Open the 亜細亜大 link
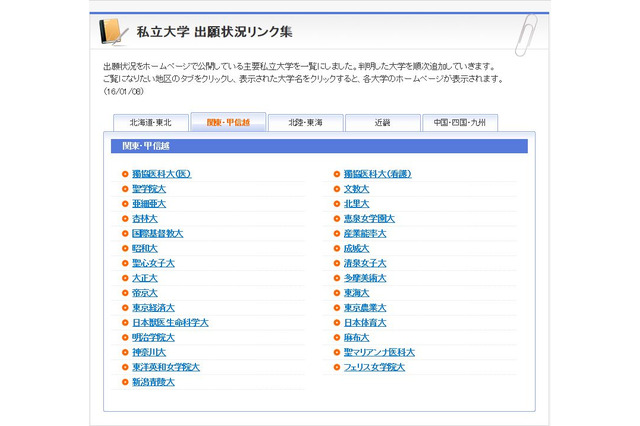 point(149,204)
